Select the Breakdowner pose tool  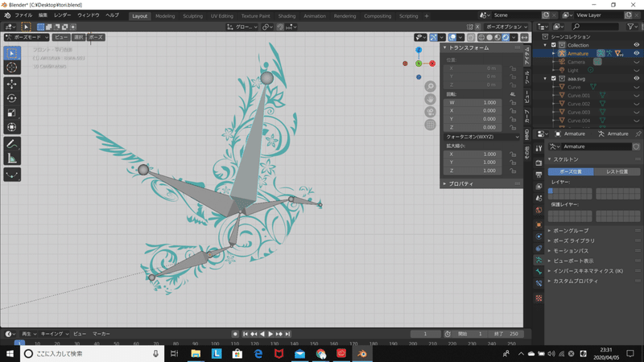tap(12, 175)
